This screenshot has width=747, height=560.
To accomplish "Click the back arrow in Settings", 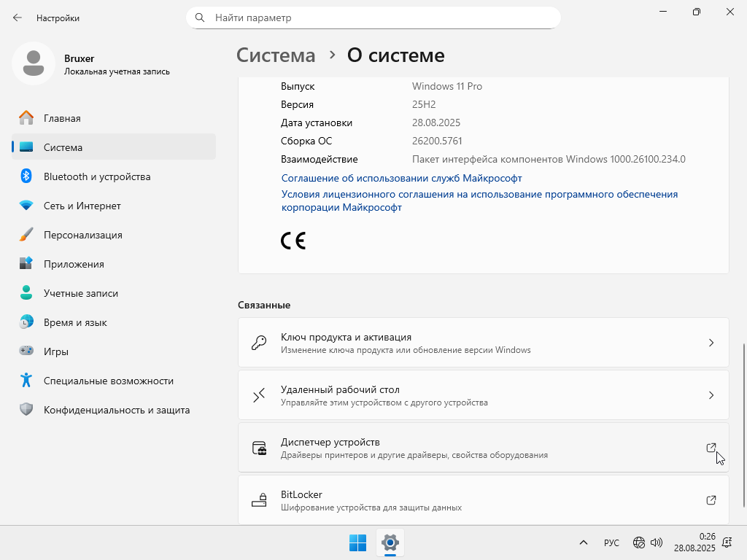I will (x=18, y=17).
